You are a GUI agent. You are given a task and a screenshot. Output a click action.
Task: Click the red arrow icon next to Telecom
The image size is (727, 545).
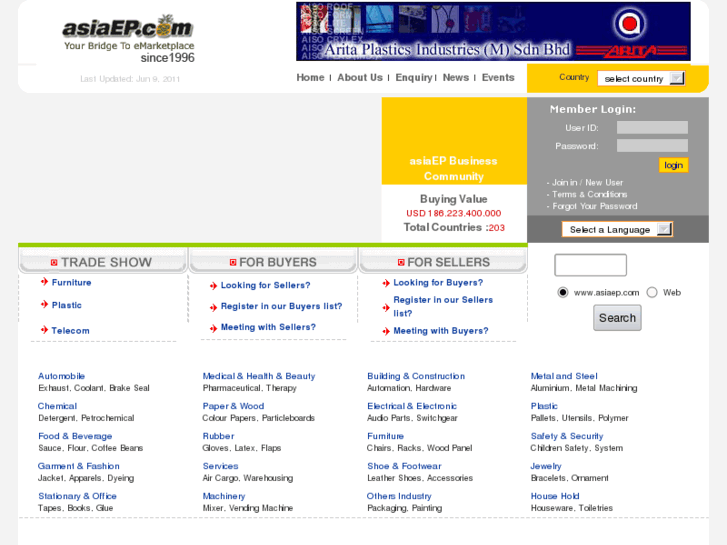(44, 330)
